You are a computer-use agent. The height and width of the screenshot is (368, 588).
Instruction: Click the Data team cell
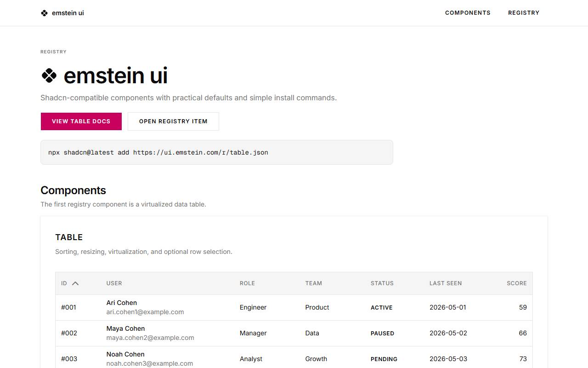point(312,333)
